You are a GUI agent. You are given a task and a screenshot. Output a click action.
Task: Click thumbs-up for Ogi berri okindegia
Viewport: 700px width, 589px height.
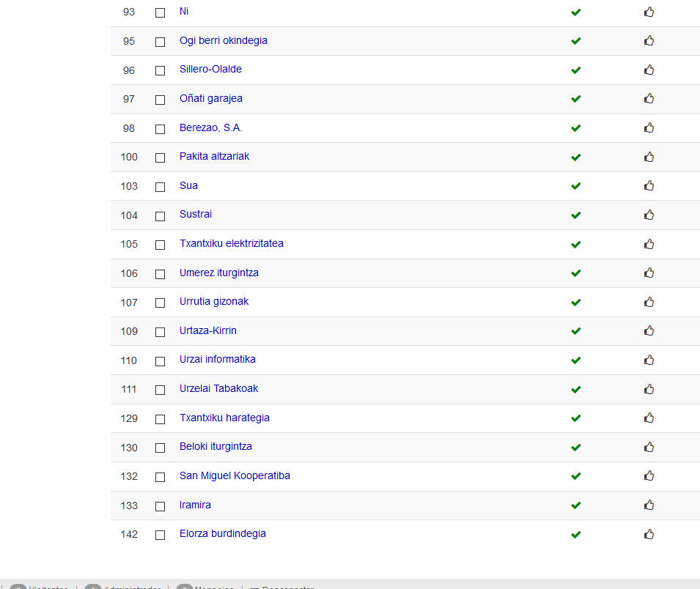649,40
